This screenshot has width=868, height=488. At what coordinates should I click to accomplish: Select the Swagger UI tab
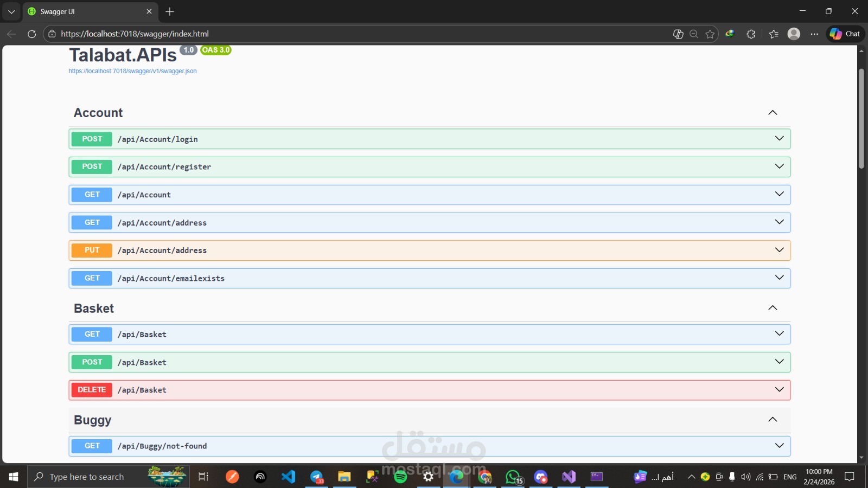90,11
